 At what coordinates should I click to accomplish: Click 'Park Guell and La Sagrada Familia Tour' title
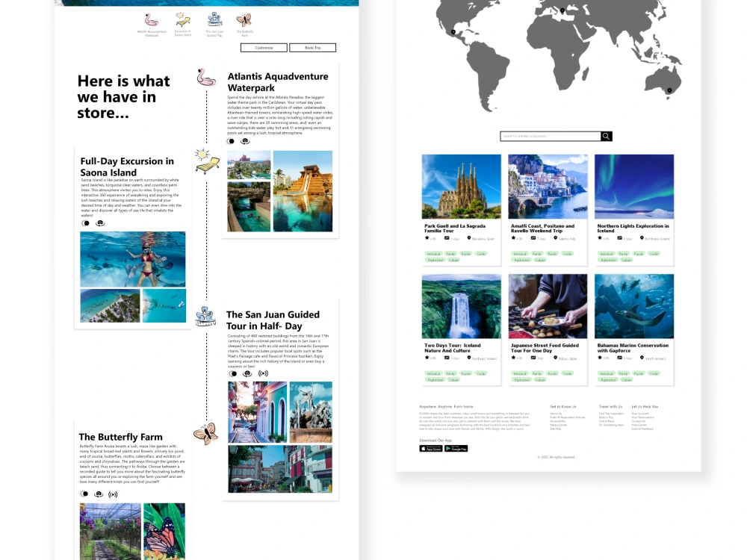pyautogui.click(x=455, y=228)
